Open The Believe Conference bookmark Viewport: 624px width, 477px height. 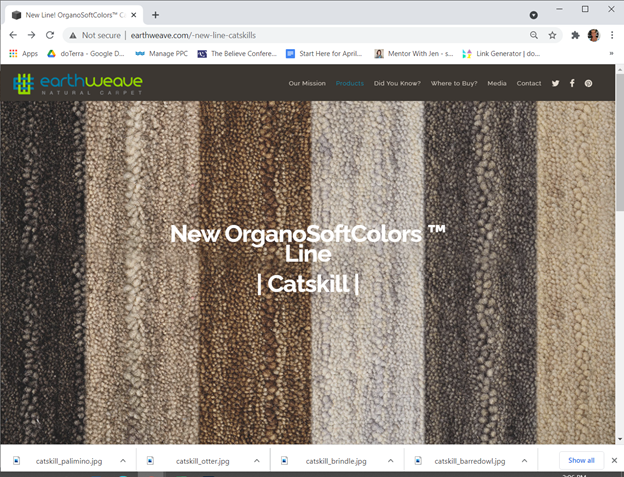237,53
